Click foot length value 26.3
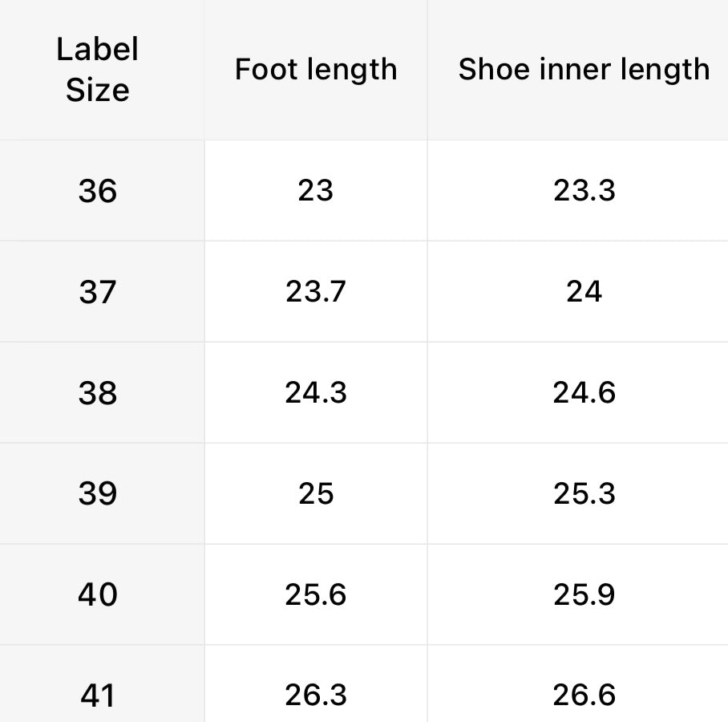728x722 pixels. (316, 695)
